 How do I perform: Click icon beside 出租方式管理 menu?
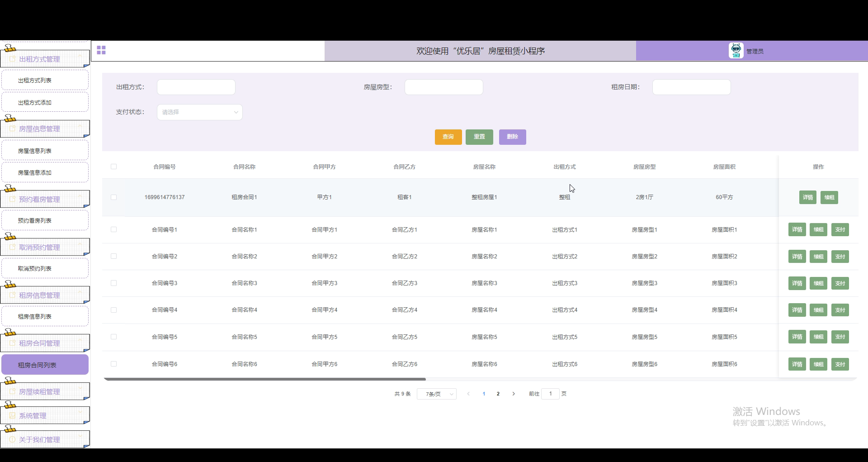(13, 59)
